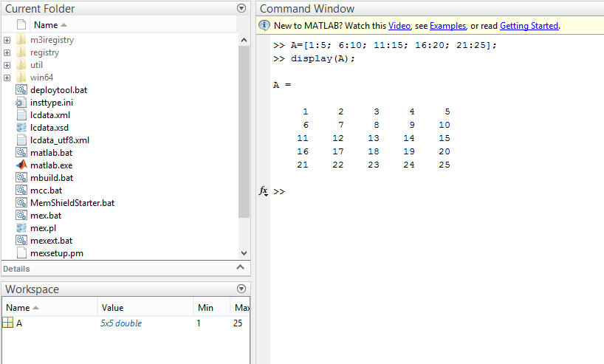
Task: Select the mexext.bat file name
Action: point(51,241)
